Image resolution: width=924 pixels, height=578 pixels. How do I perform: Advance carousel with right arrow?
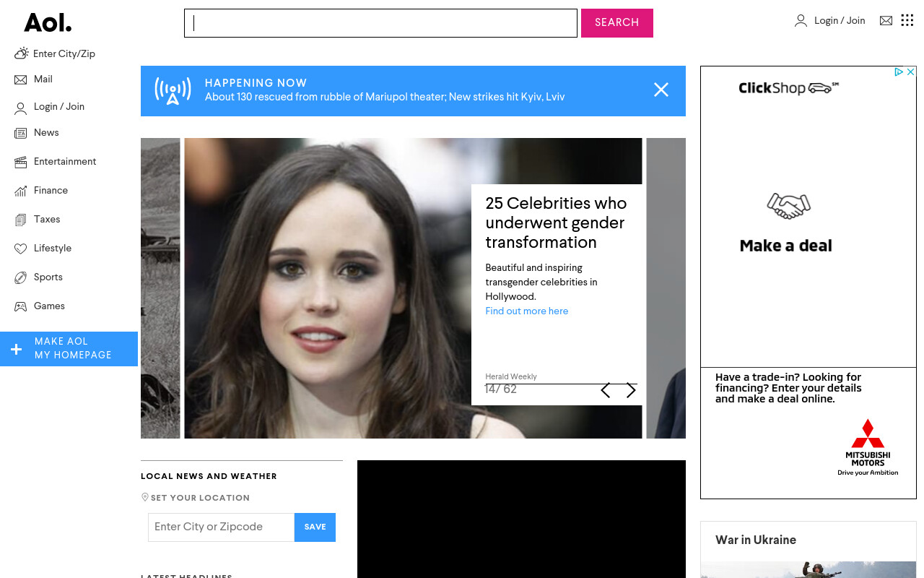[x=631, y=390]
